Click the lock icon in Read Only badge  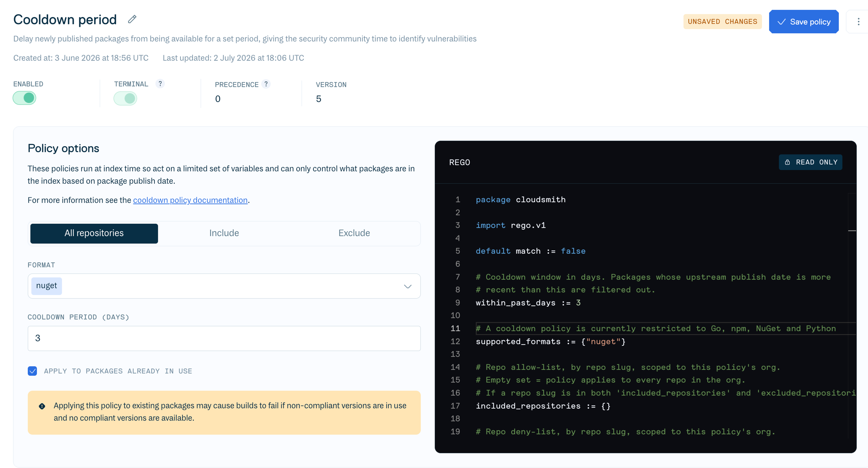[x=787, y=162]
